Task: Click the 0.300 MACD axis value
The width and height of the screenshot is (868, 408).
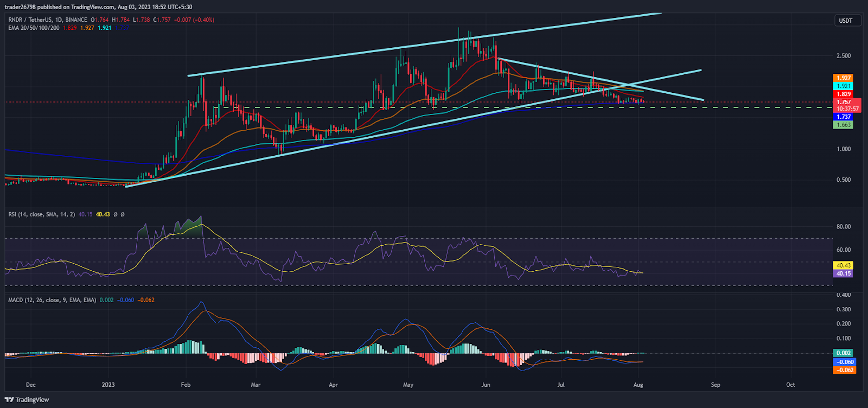Action: coord(844,309)
